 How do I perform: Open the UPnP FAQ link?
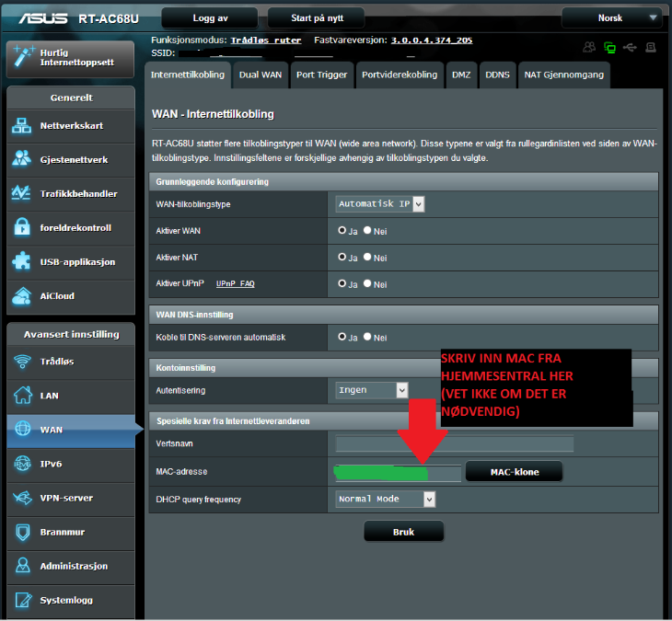[236, 283]
